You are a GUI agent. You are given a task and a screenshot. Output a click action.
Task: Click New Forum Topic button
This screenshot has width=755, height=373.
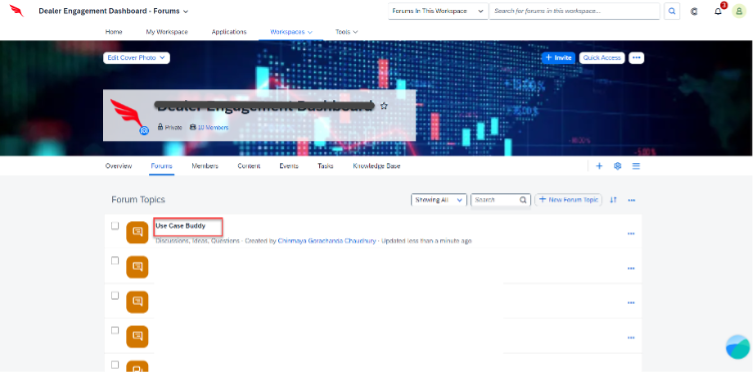click(x=568, y=200)
